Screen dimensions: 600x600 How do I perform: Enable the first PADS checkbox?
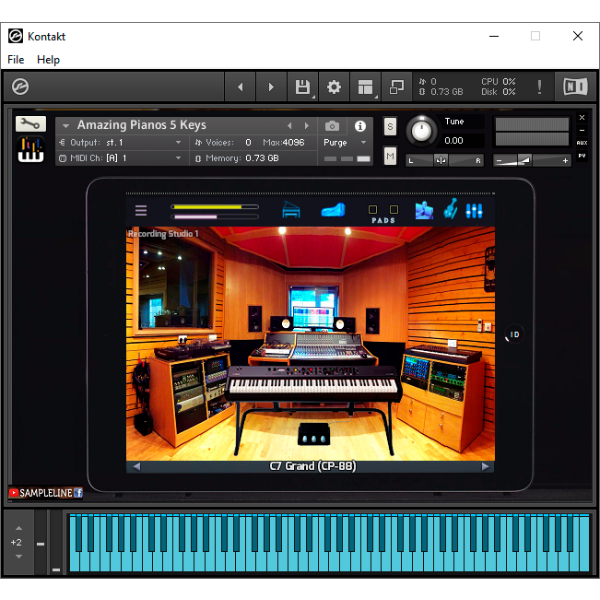click(373, 209)
